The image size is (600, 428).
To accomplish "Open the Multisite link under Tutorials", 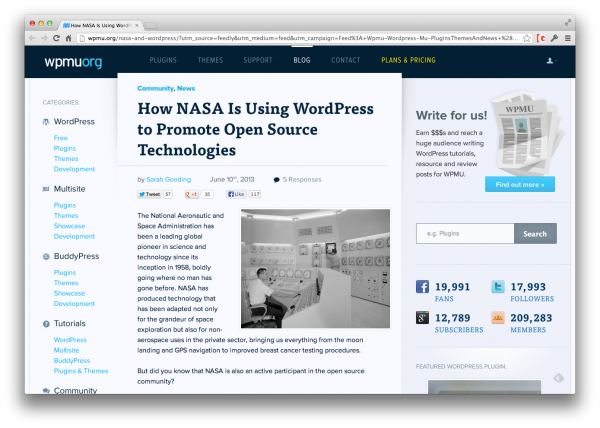I will point(66,350).
